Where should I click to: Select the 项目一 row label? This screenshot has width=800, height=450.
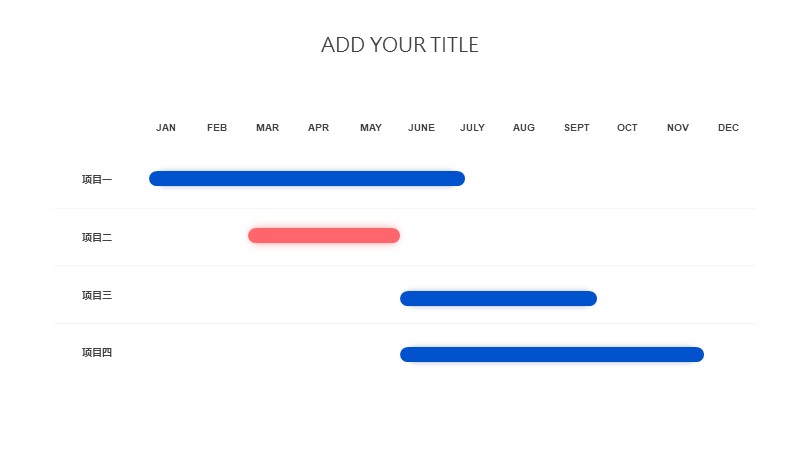[x=97, y=179]
